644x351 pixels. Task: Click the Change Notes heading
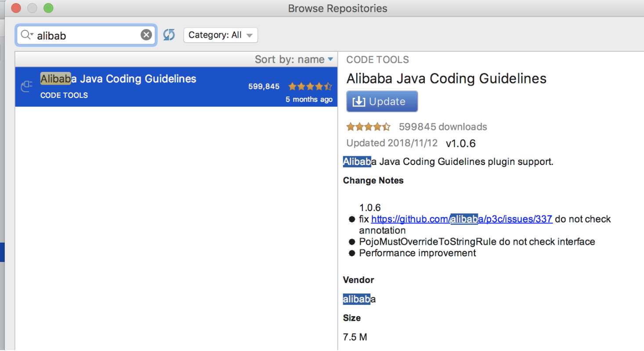tap(373, 180)
